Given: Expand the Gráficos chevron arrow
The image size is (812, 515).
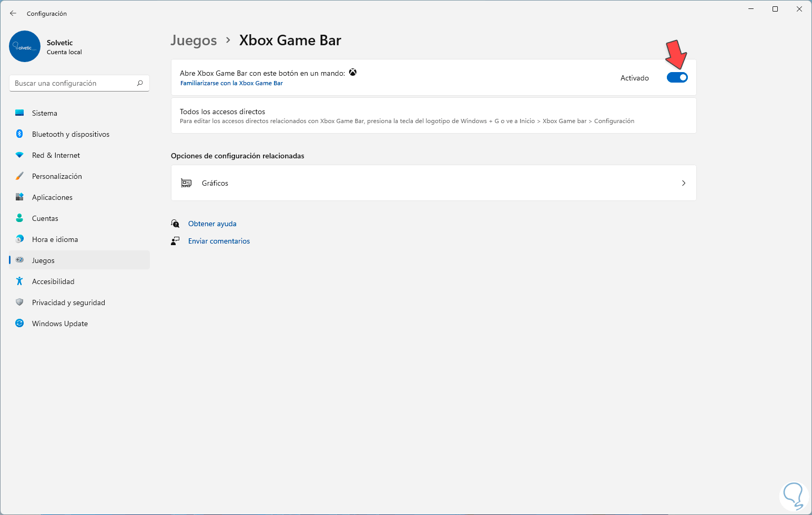Looking at the screenshot, I should pos(684,183).
